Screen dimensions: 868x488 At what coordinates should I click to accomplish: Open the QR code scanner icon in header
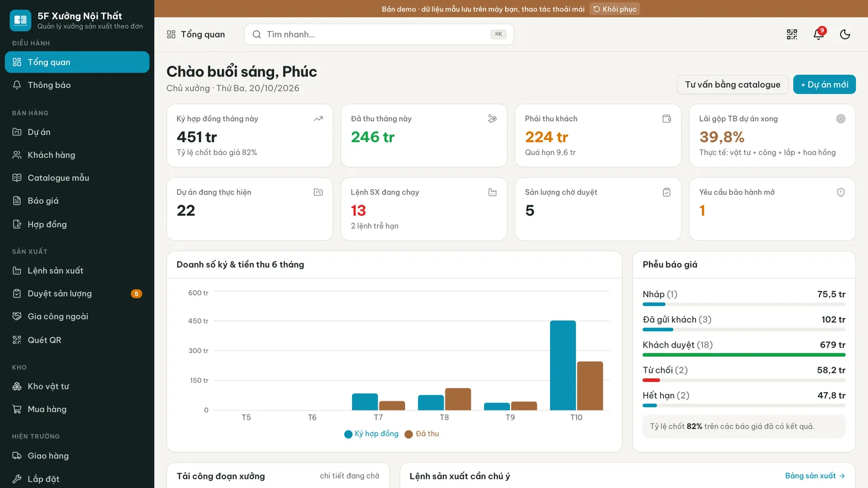pos(792,34)
